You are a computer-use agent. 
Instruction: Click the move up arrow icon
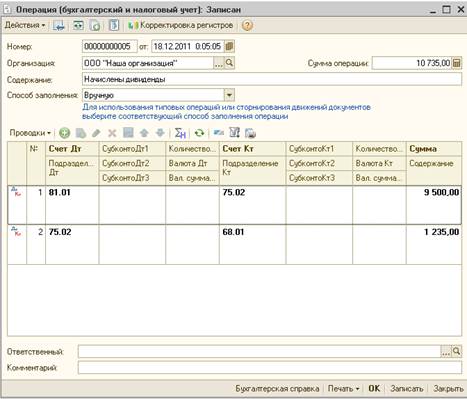tap(144, 133)
